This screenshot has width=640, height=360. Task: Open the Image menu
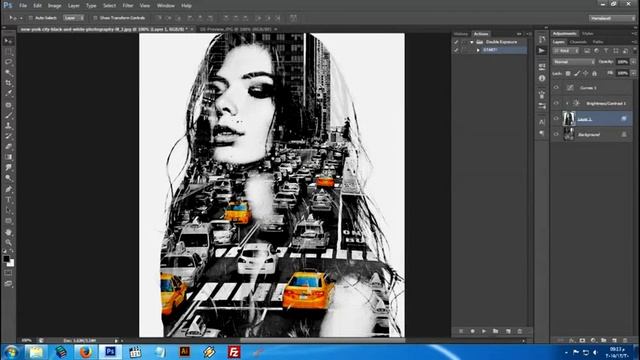pyautogui.click(x=54, y=6)
